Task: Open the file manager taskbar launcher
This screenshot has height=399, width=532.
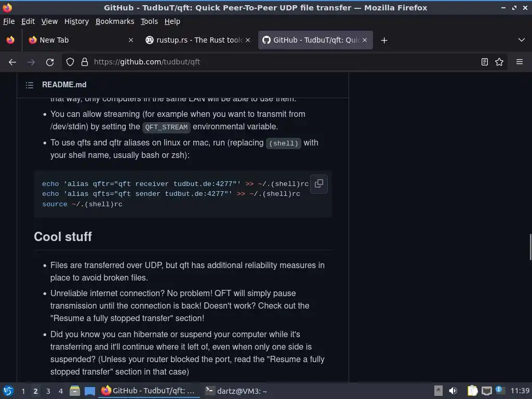Action: (75, 391)
